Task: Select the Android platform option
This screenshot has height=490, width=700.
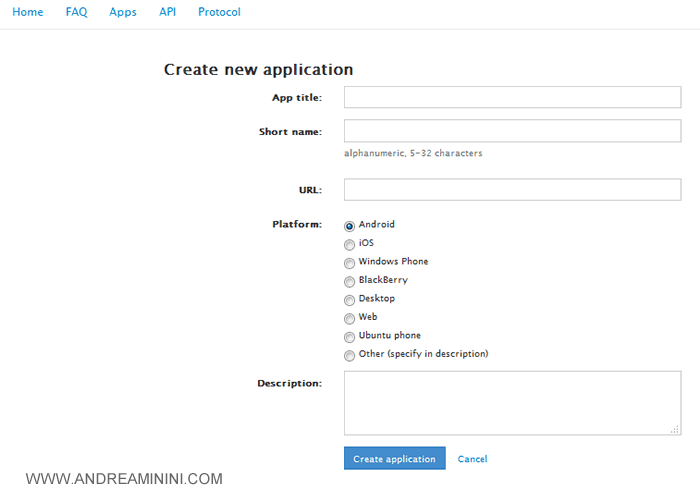Action: coord(349,226)
